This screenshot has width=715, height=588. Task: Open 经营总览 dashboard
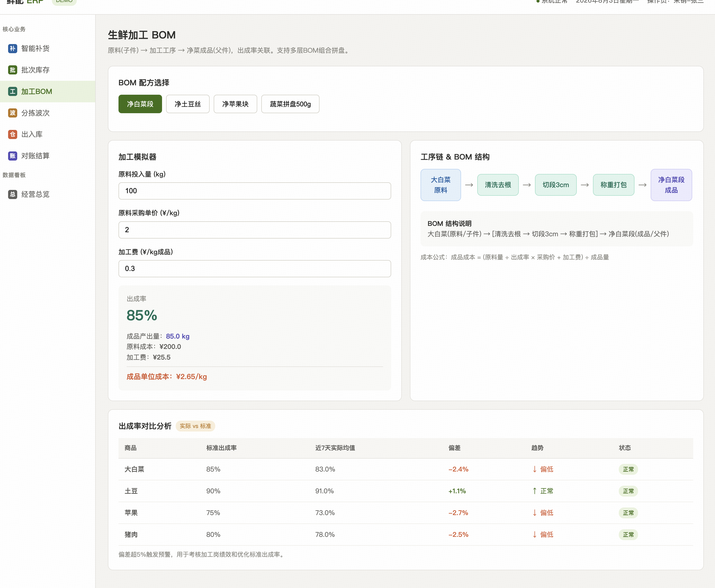click(47, 194)
